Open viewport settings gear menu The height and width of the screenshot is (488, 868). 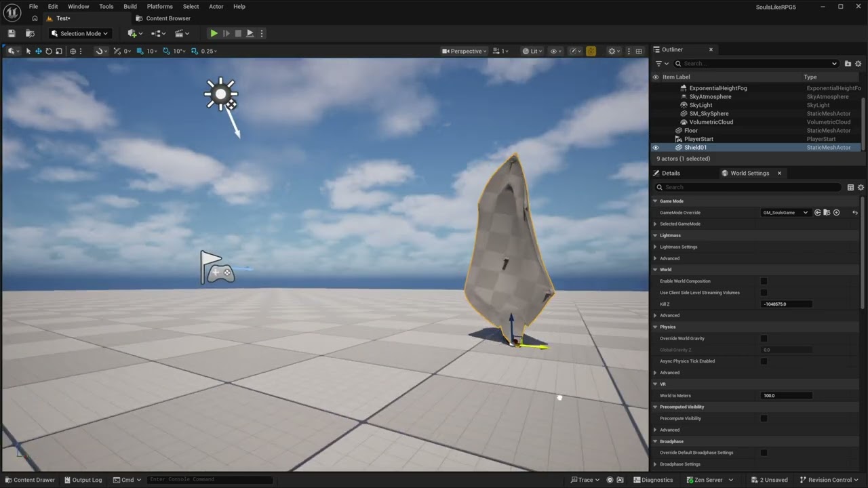pos(614,51)
